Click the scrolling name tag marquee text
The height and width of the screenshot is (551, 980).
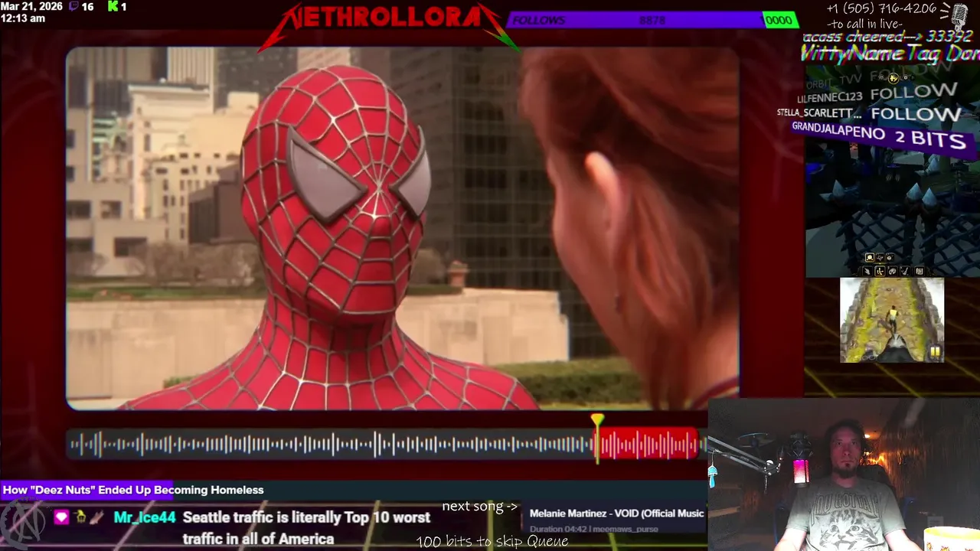[x=890, y=53]
